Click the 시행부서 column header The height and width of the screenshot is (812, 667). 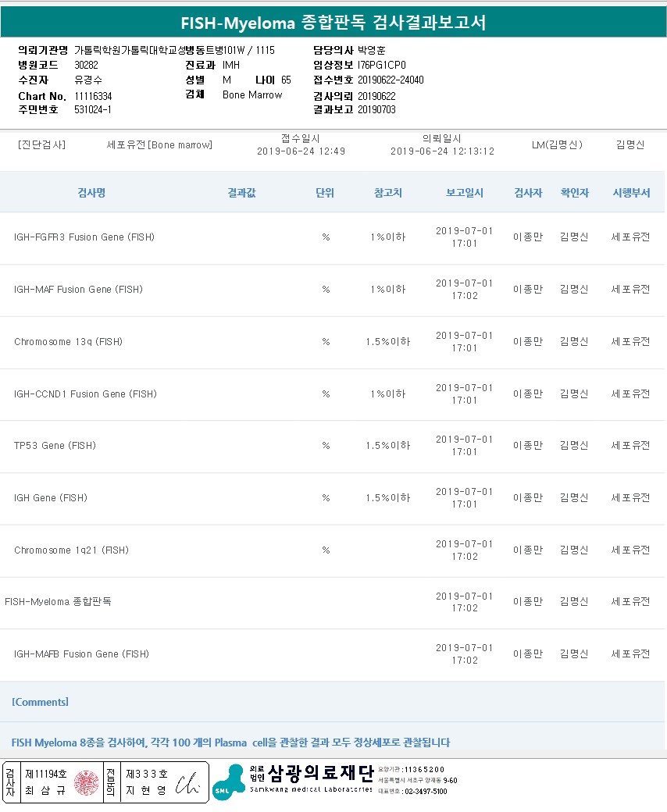631,193
